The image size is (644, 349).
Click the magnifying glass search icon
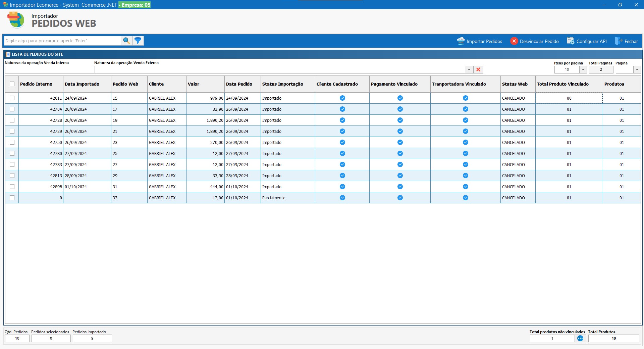(126, 41)
